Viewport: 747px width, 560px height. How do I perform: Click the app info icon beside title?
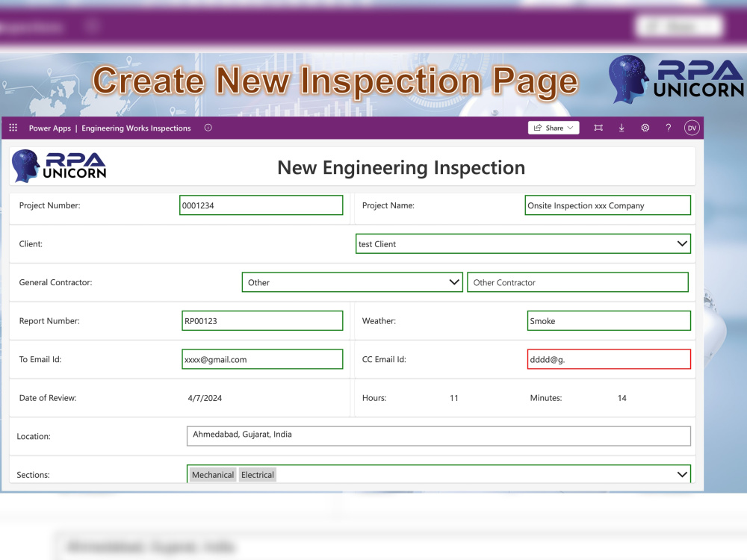click(x=208, y=128)
